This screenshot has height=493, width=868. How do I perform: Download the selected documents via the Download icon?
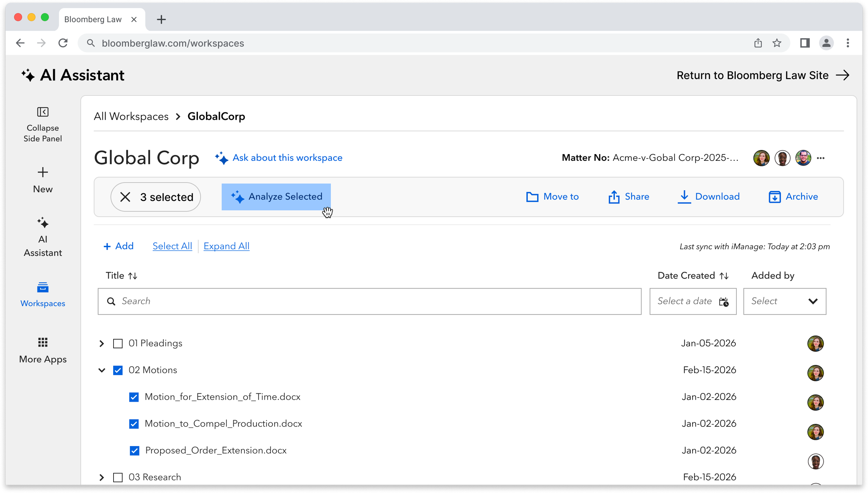[x=684, y=197]
